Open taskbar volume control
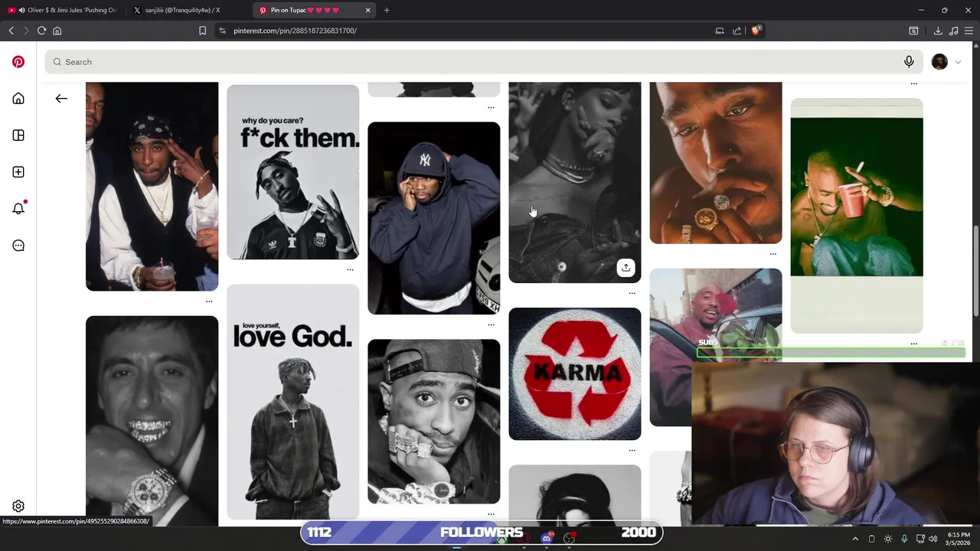 pyautogui.click(x=933, y=539)
